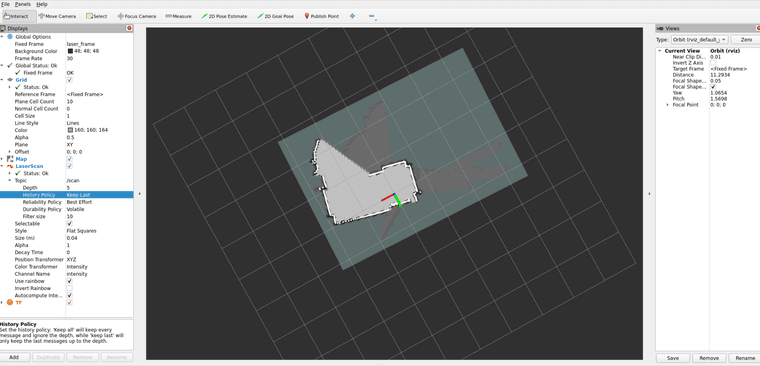Click the Color Transformer value Intensity
Viewport: 760px width, 366px height.
(77, 267)
